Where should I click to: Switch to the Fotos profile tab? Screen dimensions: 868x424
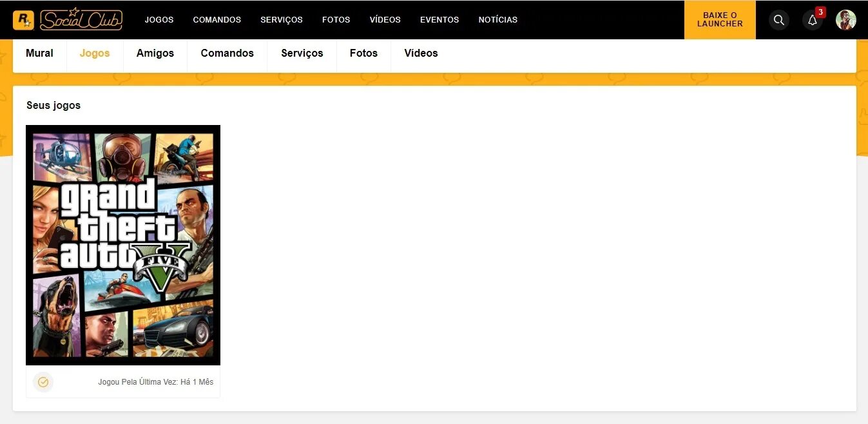coord(364,53)
